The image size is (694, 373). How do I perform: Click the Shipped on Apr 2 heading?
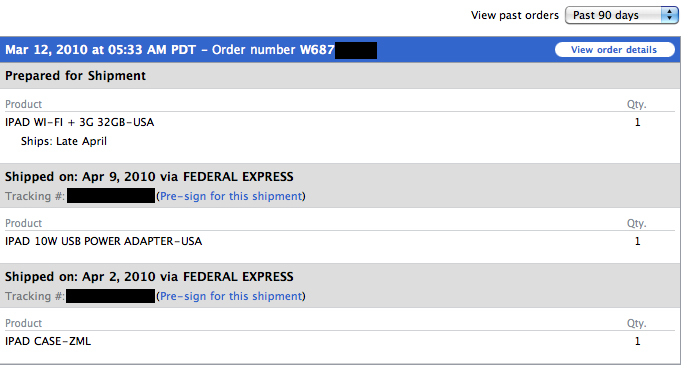click(149, 277)
